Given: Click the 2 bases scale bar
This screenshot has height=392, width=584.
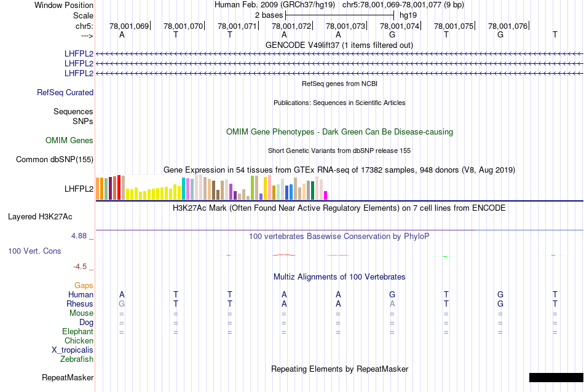Looking at the screenshot, I should tap(339, 15).
